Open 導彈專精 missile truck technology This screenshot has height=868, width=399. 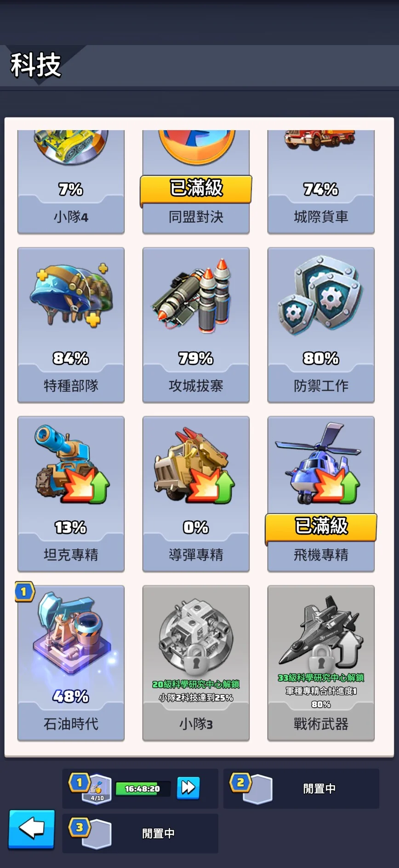click(196, 494)
